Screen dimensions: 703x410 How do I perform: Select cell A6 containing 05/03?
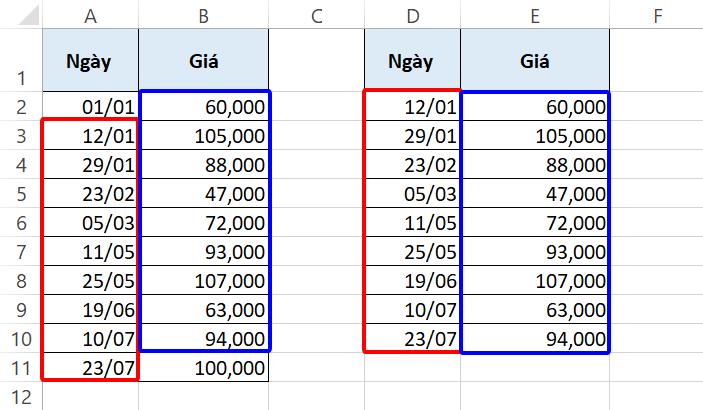[x=91, y=222]
